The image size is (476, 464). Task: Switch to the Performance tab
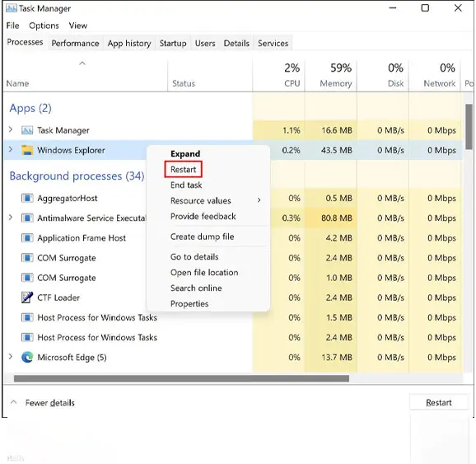[x=75, y=44]
